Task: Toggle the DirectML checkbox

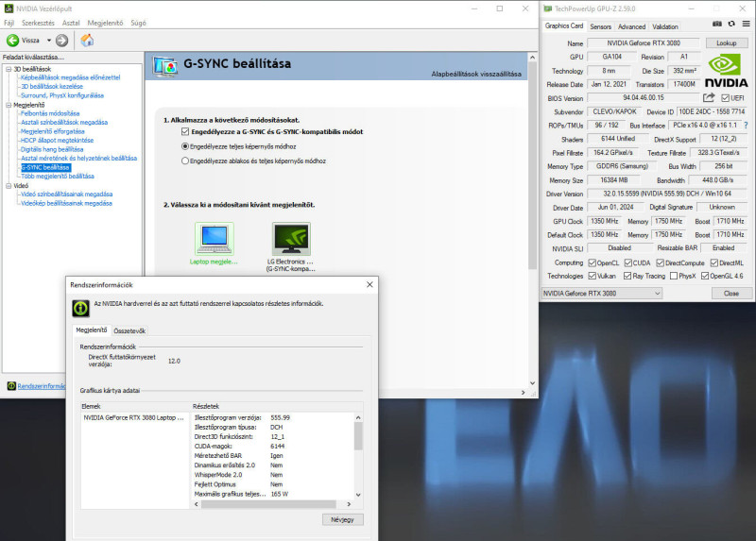Action: 714,263
